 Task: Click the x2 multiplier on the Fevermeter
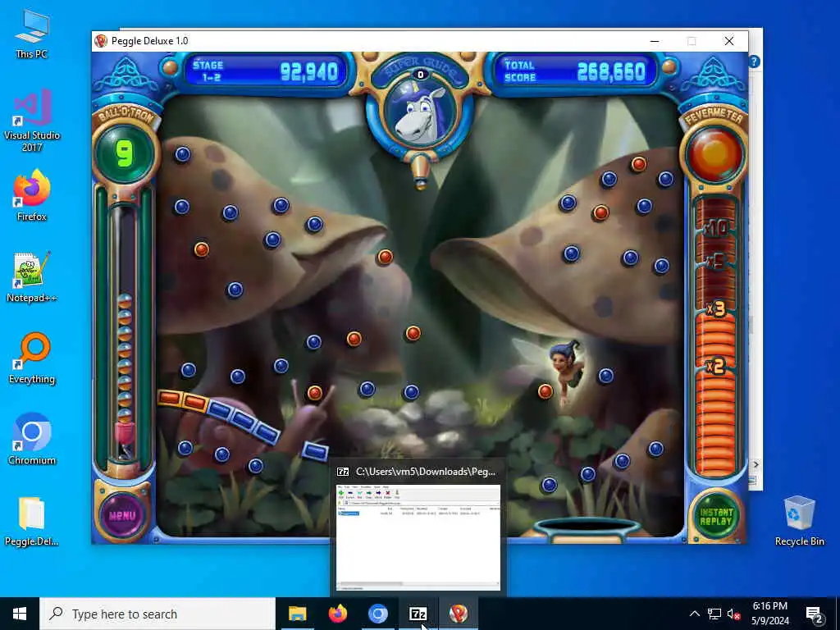click(715, 366)
